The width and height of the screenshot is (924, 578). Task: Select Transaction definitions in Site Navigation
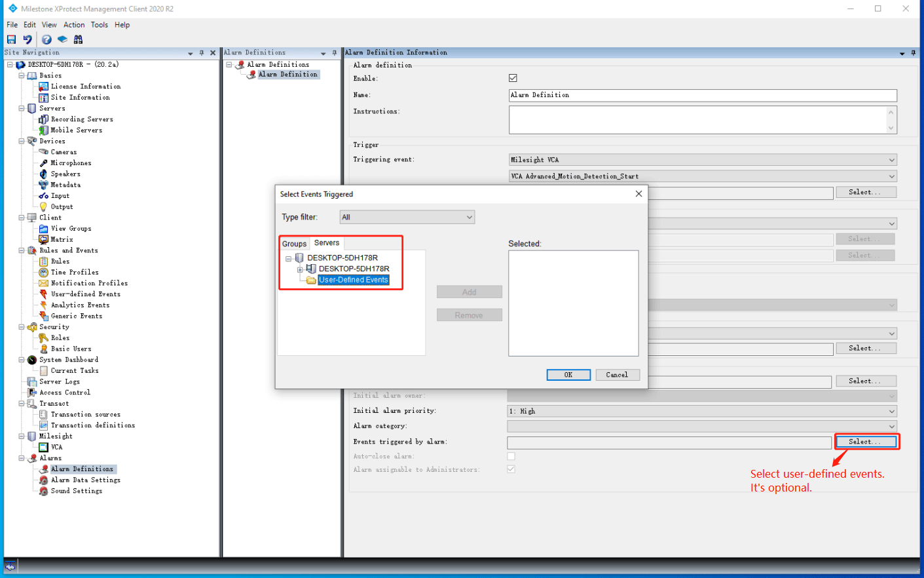pos(93,425)
